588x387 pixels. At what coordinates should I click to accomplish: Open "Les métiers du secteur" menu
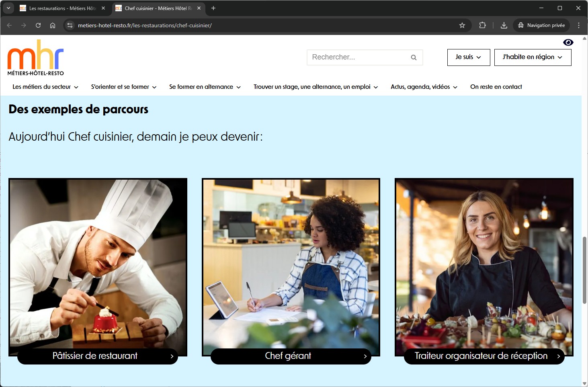45,87
